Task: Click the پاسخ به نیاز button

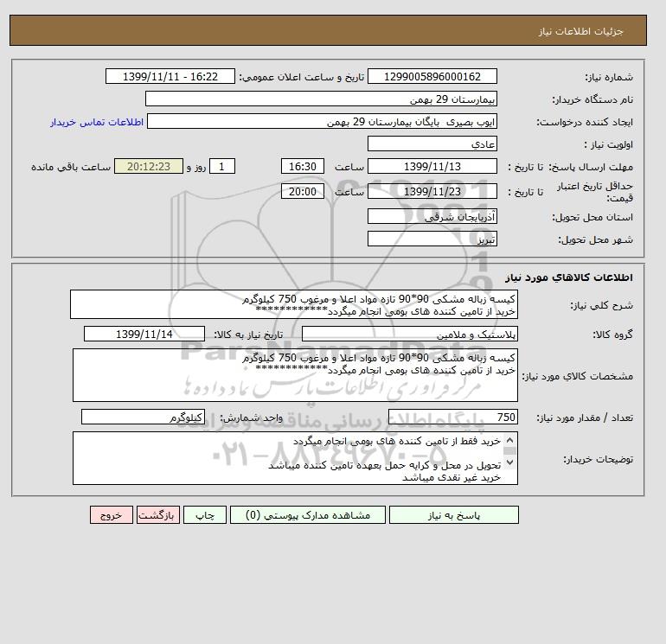Action: point(453,515)
